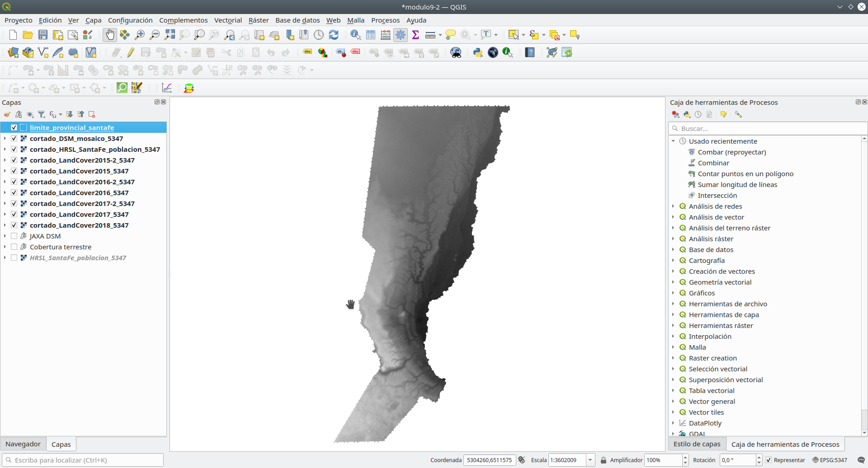Open the Python console icon
868x468 pixels.
click(478, 52)
